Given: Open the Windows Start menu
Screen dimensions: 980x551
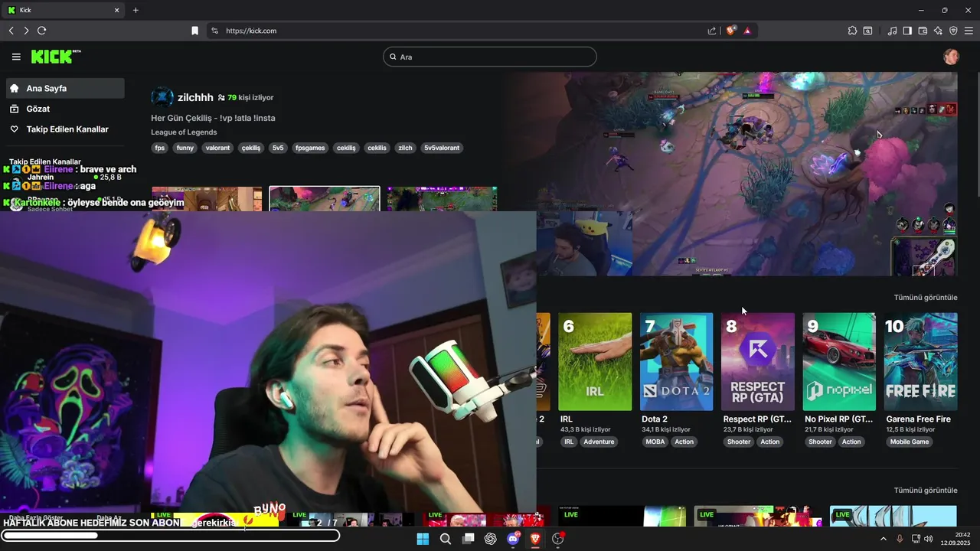Looking at the screenshot, I should coord(423,539).
